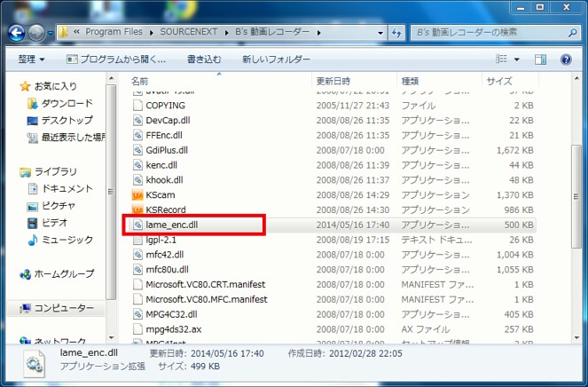Viewport: 588px width, 387px height.
Task: Click テキスト ドキュ... type of lgpl-2.1
Action: pos(437,240)
